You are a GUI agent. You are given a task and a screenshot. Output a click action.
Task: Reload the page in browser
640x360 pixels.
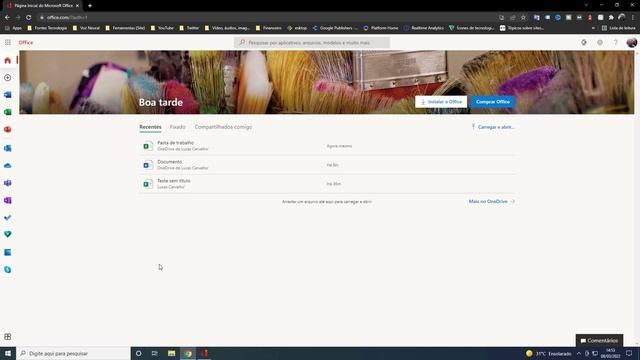click(x=29, y=18)
